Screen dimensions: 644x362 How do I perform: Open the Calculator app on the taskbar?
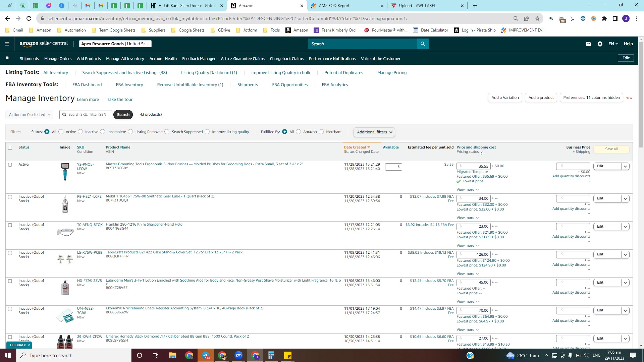point(271,355)
